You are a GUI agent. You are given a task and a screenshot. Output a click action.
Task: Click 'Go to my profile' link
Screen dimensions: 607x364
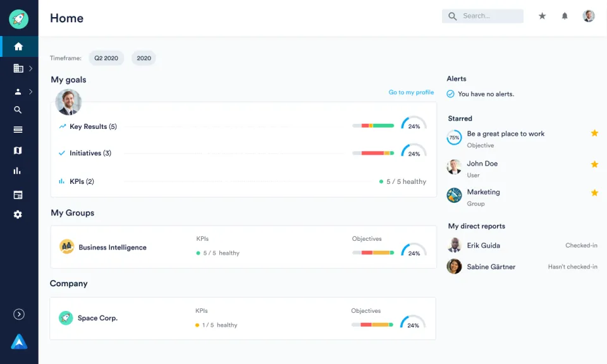(411, 92)
